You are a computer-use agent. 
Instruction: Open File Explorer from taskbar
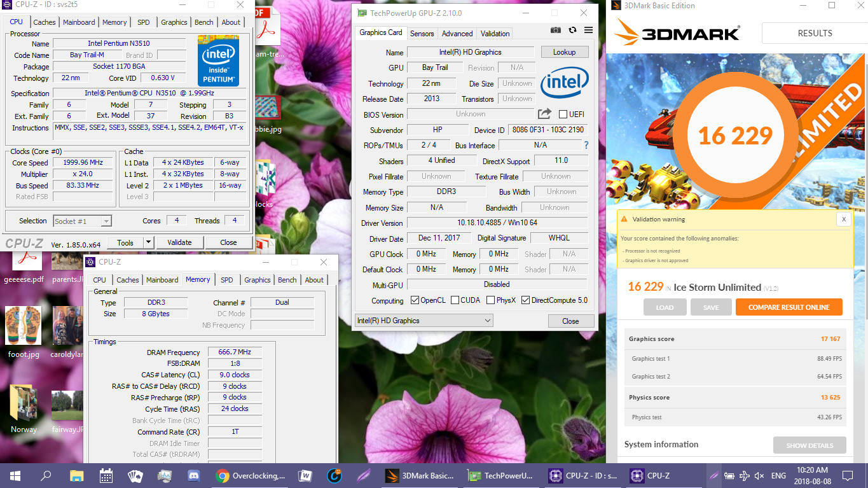pyautogui.click(x=76, y=475)
